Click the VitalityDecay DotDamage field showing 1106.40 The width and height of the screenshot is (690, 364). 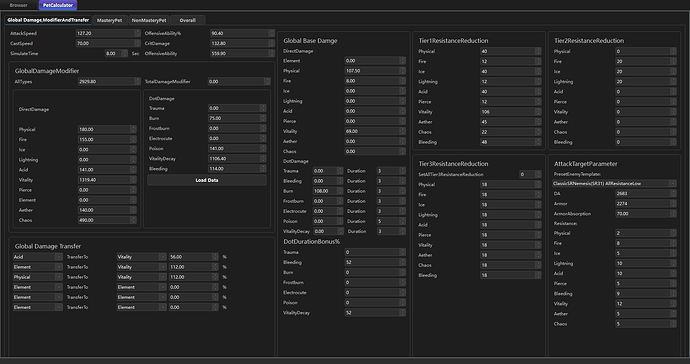(237, 159)
